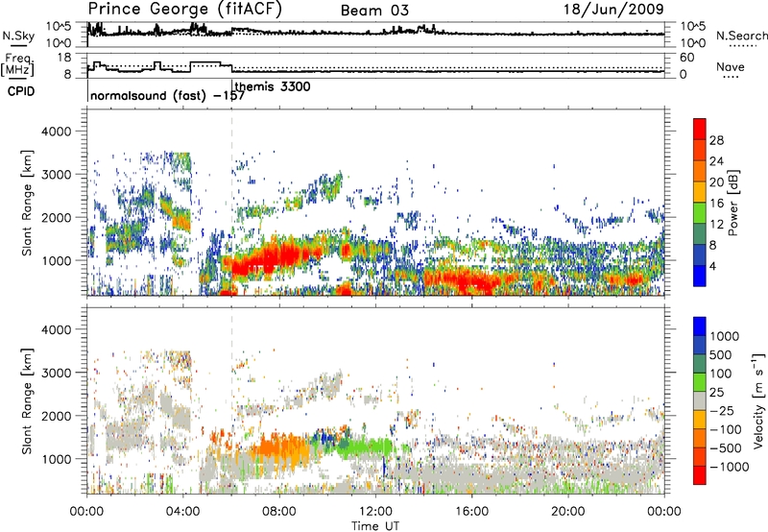768x532 pixels.
Task: Click the 2000 tick label on velocity panel
Action: pos(57,416)
